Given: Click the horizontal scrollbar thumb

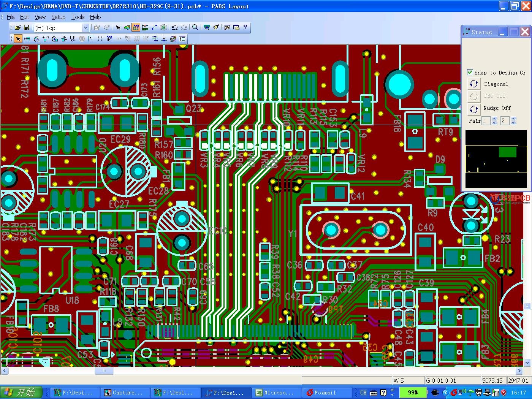Looking at the screenshot, I should tap(104, 371).
